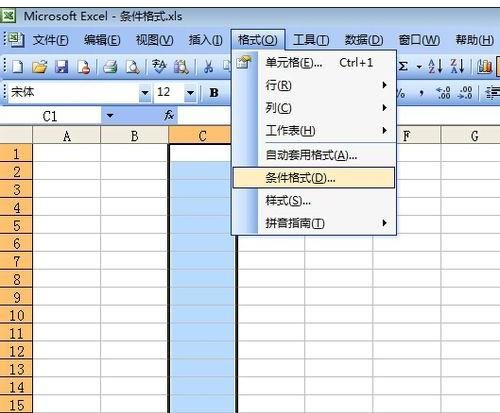
Task: Close the open 格式(O) menu
Action: pyautogui.click(x=258, y=40)
